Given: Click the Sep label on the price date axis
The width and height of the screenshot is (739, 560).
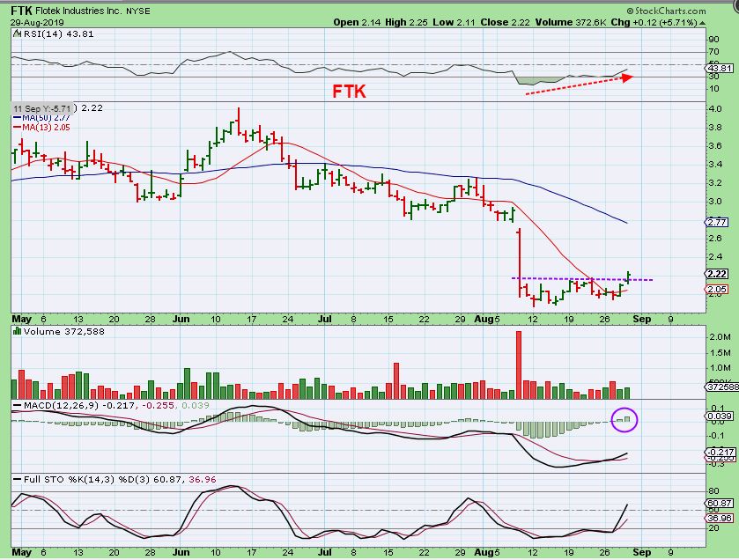Looking at the screenshot, I should [641, 319].
